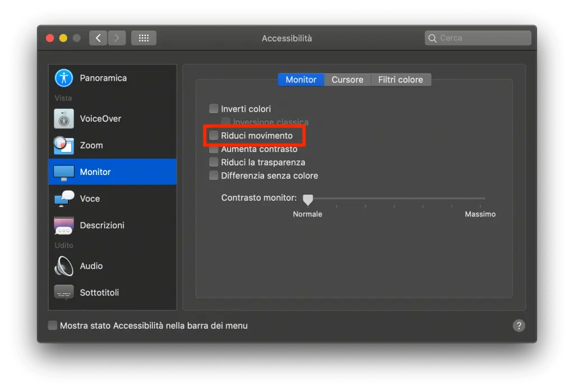The image size is (574, 392).
Task: Select the Monitor tab
Action: [x=301, y=79]
